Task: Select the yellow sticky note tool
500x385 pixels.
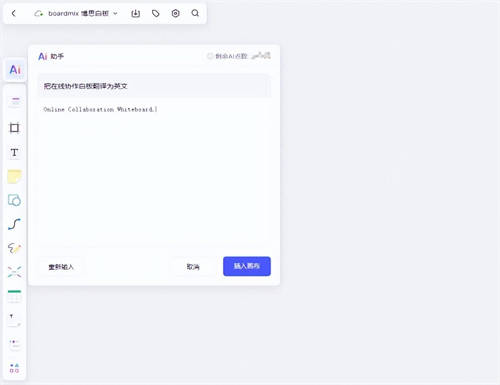Action: (x=14, y=176)
